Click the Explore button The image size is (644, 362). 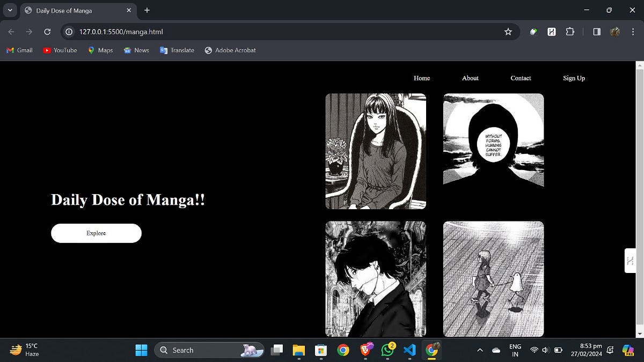point(96,233)
